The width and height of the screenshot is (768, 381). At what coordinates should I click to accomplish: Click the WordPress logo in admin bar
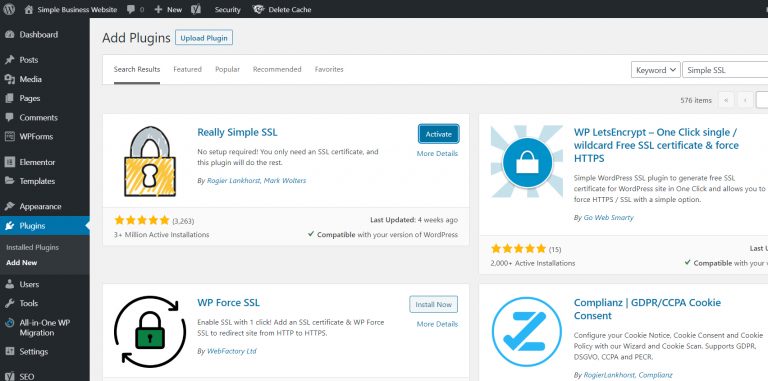pos(9,9)
